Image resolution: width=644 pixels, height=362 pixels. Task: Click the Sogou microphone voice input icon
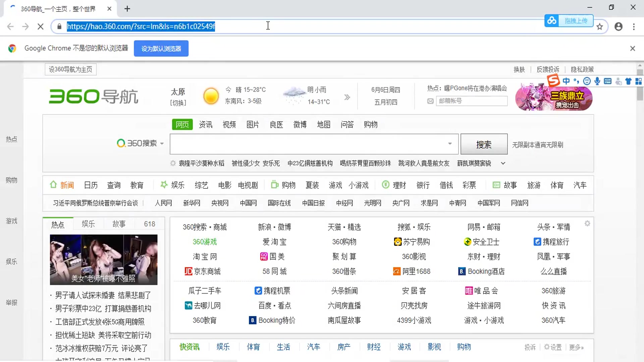click(x=597, y=81)
